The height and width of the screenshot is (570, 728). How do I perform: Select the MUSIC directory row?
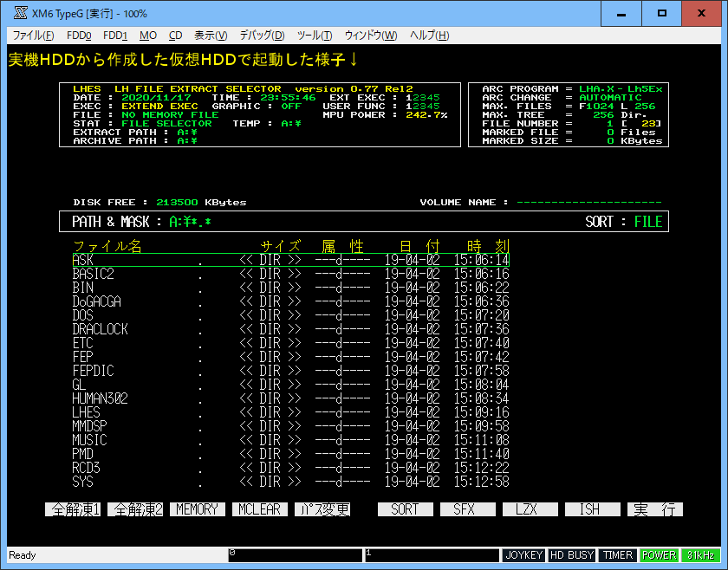(290, 440)
